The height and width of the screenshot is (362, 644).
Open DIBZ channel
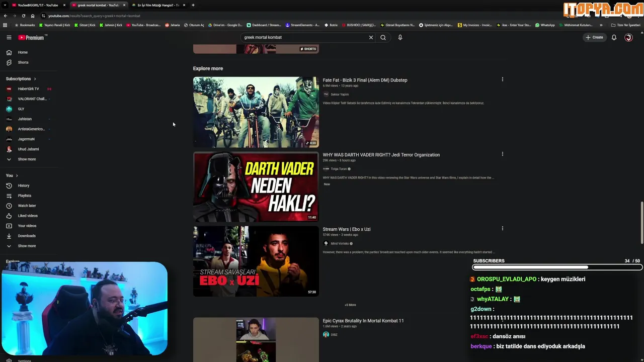tap(334, 335)
